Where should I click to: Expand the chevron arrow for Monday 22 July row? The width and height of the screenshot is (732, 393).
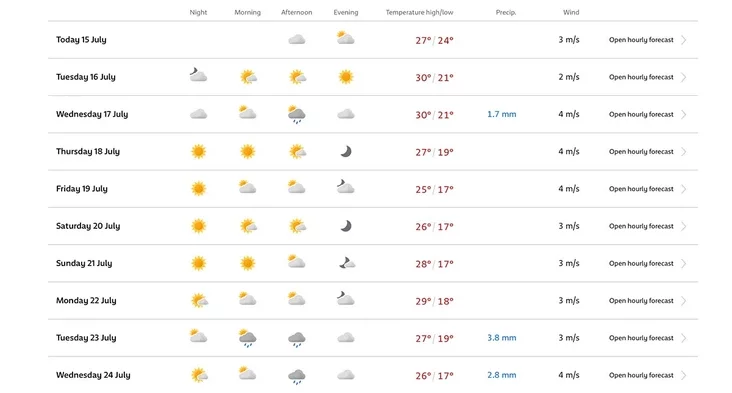tap(683, 301)
